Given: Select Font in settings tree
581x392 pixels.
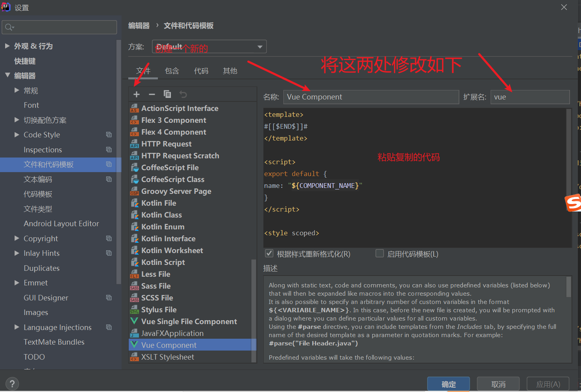Looking at the screenshot, I should click(x=31, y=105).
